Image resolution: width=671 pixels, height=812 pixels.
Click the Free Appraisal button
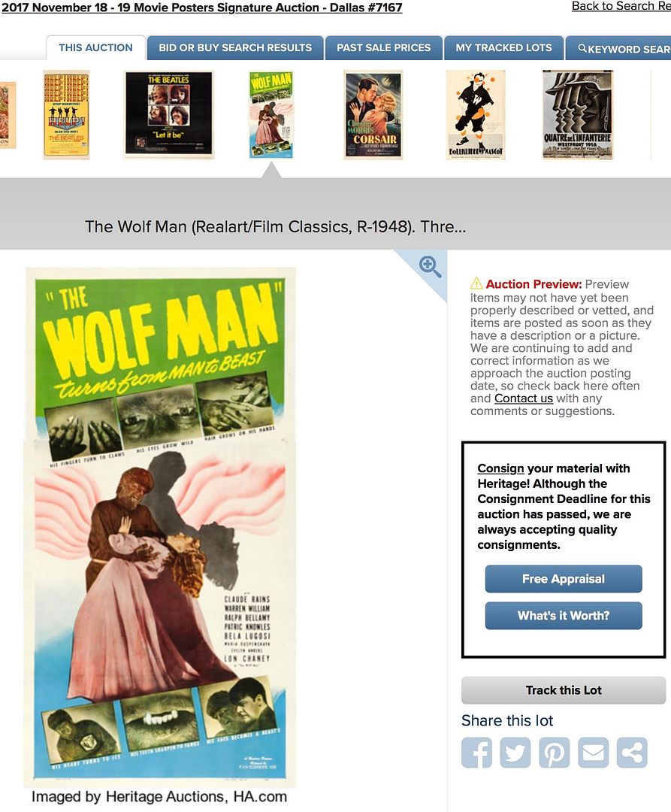tap(564, 579)
